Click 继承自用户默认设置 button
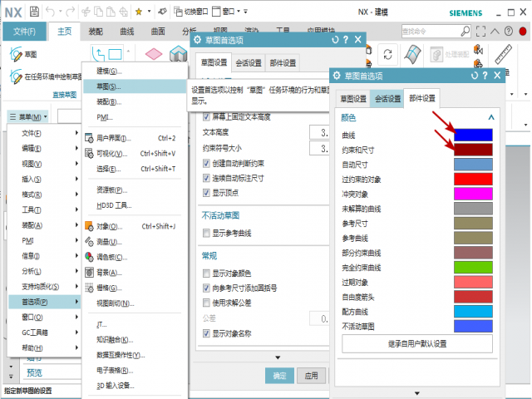This screenshot has height=399, width=532. [x=417, y=343]
